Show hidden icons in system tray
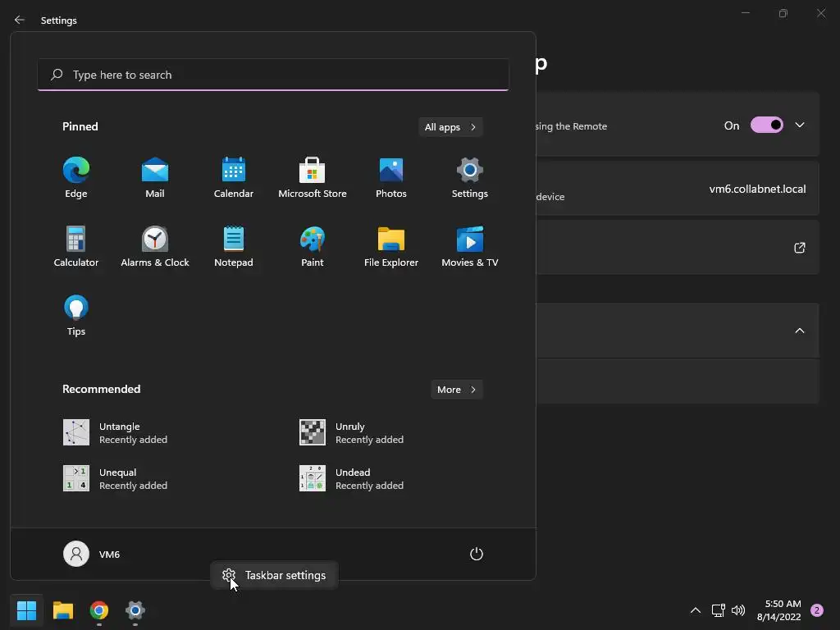This screenshot has height=630, width=840. pyautogui.click(x=696, y=610)
